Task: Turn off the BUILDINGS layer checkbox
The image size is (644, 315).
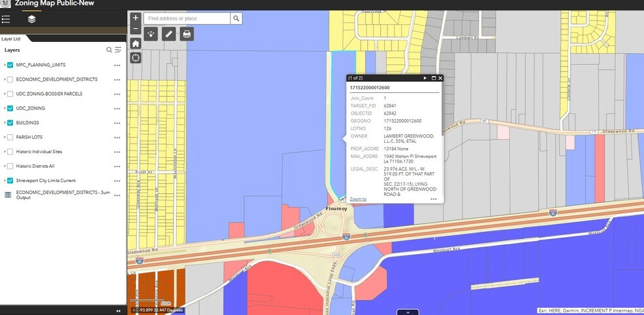Action: click(10, 122)
